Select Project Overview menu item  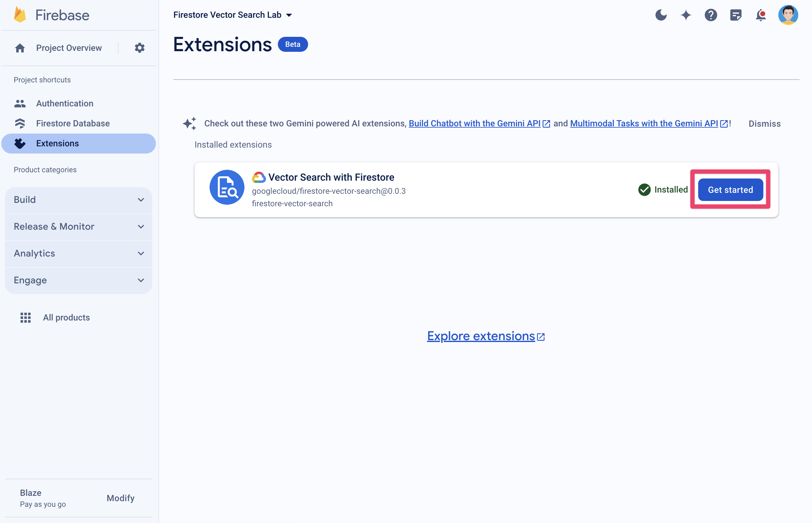coord(68,47)
